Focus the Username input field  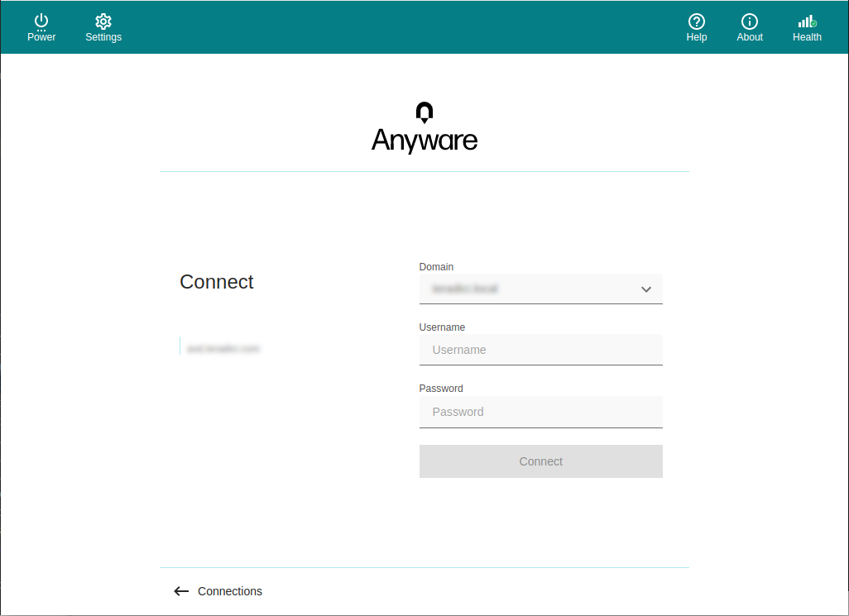pyautogui.click(x=540, y=350)
